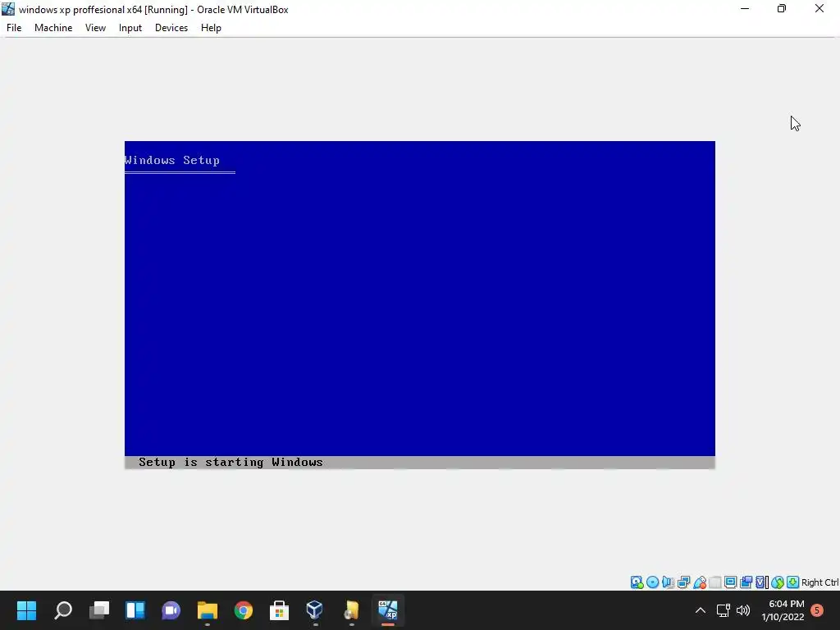The width and height of the screenshot is (840, 630).
Task: Open the Widgets panel from taskbar
Action: (x=135, y=610)
